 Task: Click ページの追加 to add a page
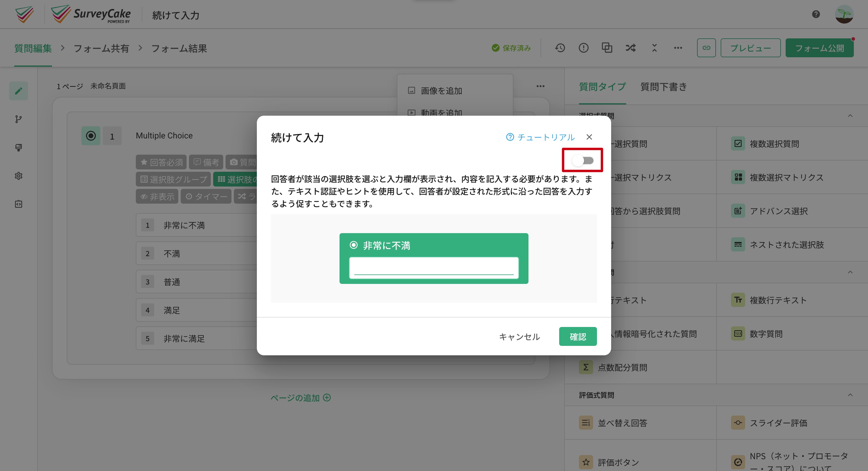tap(301, 398)
